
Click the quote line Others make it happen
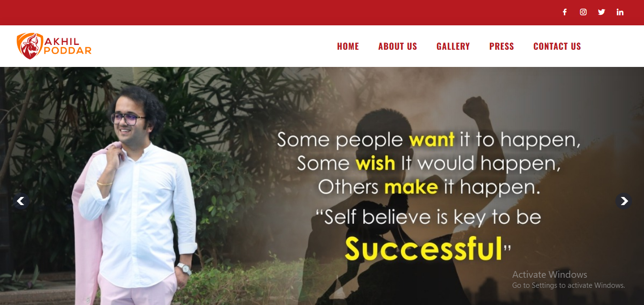[429, 187]
